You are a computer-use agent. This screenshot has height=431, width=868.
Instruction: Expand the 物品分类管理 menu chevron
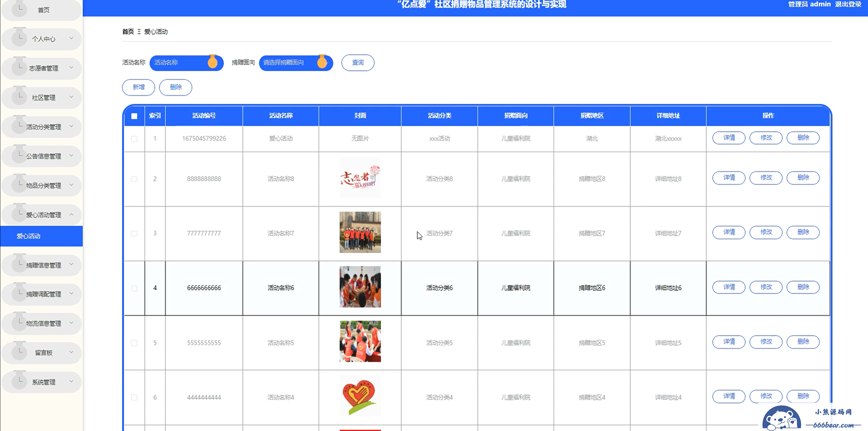tap(71, 185)
